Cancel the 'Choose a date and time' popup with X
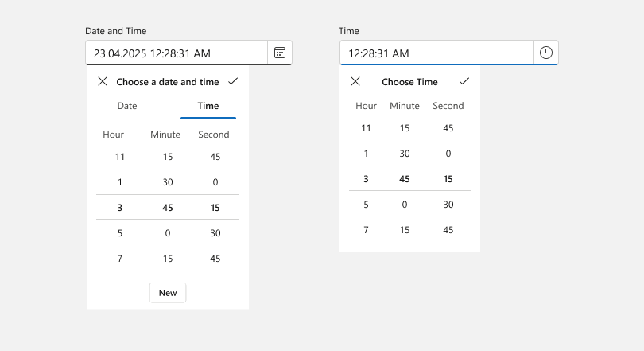 point(103,81)
